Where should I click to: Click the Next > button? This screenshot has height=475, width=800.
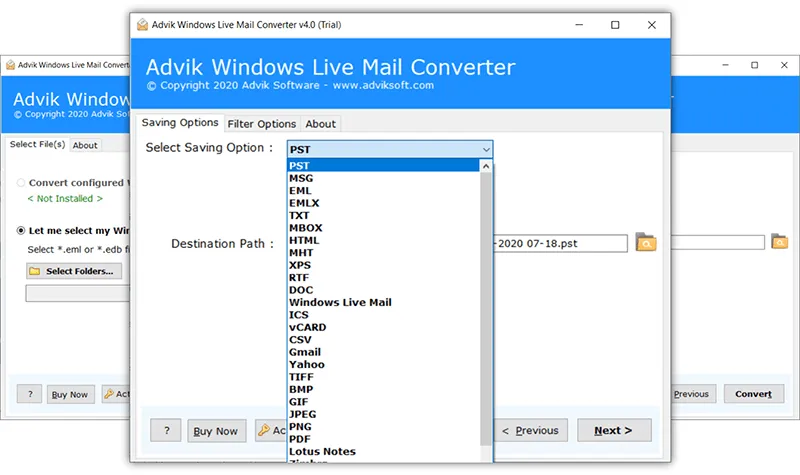click(x=614, y=430)
